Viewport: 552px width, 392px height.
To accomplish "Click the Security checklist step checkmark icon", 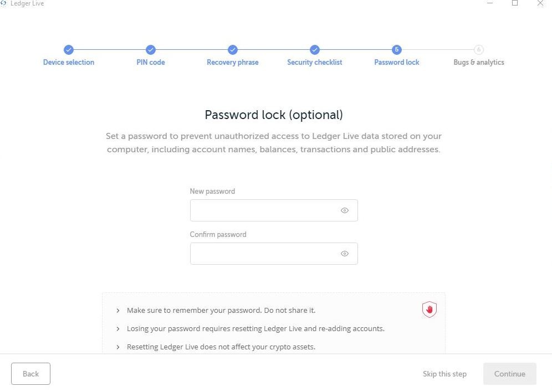I will 315,50.
